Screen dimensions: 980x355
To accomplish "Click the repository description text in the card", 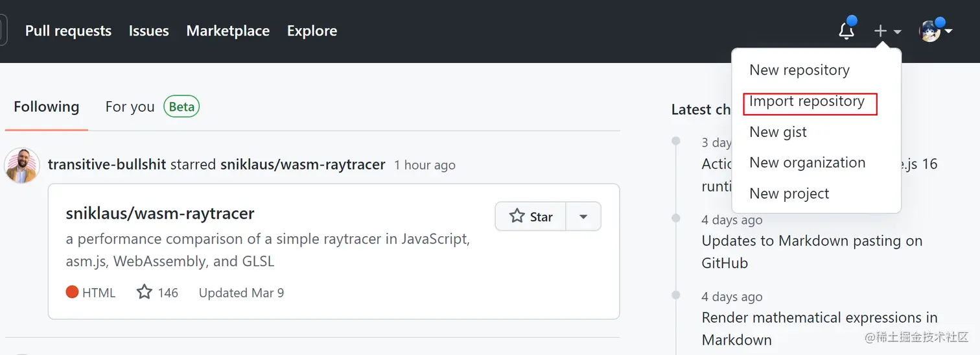I will pyautogui.click(x=268, y=250).
